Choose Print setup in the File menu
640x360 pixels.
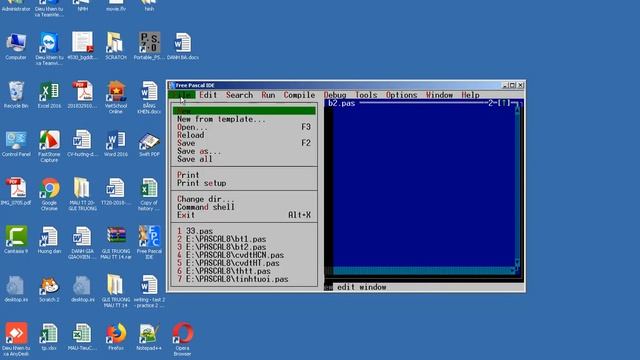[x=244, y=183]
